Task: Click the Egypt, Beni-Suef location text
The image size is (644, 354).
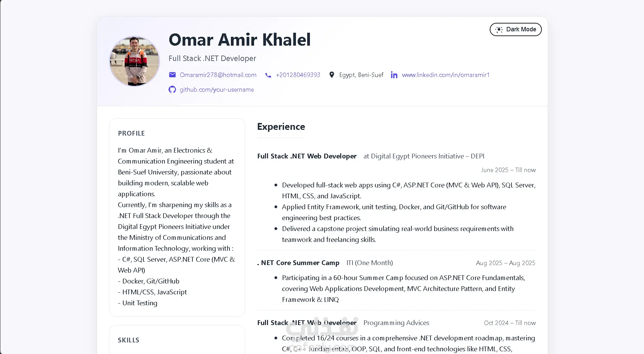Action: coord(361,75)
